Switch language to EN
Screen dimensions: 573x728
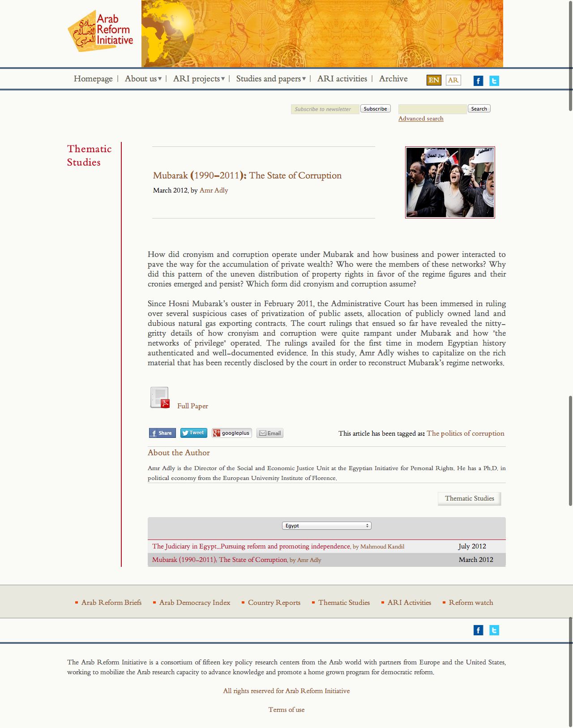tap(434, 80)
